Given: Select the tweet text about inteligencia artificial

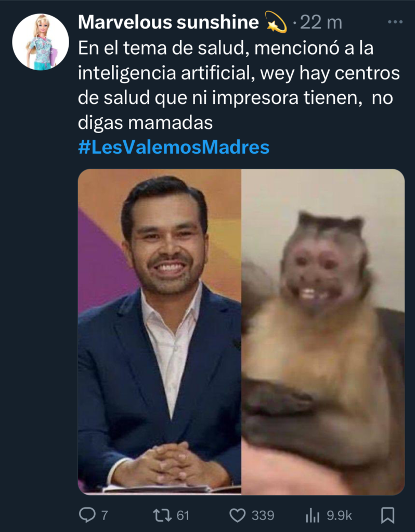Looking at the screenshot, I should click(239, 73).
